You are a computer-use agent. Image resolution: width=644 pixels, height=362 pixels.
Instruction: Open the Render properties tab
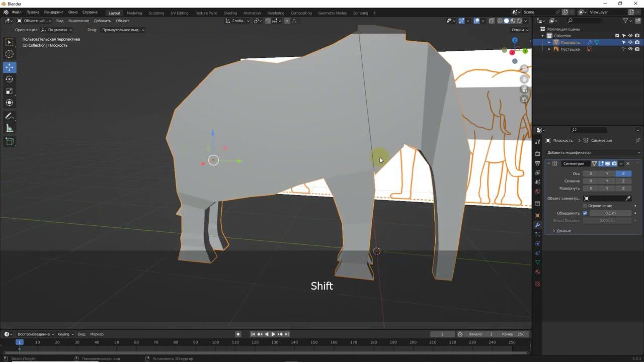pos(537,153)
